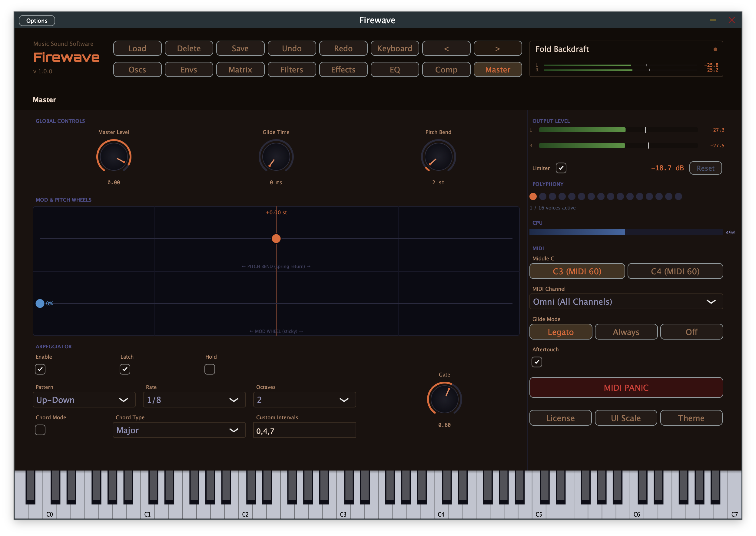The width and height of the screenshot is (756, 536).
Task: Click the Theme button
Action: pyautogui.click(x=691, y=418)
